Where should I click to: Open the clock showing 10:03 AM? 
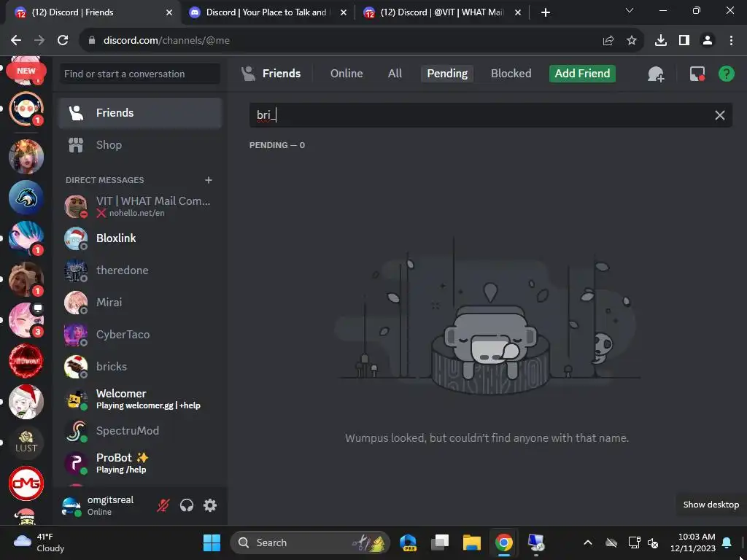[692, 542]
